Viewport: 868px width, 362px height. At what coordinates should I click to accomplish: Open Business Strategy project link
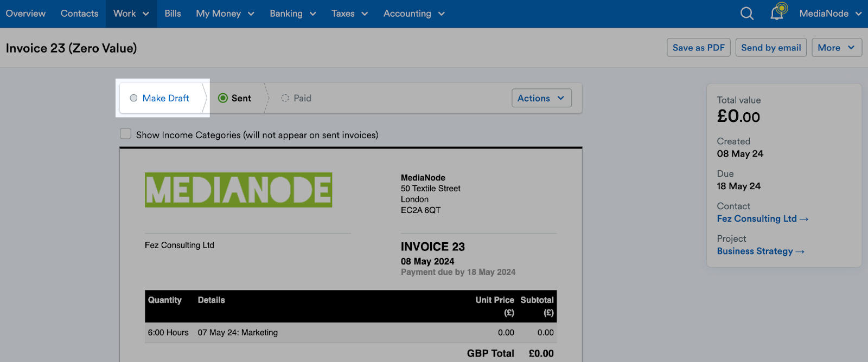[760, 251]
